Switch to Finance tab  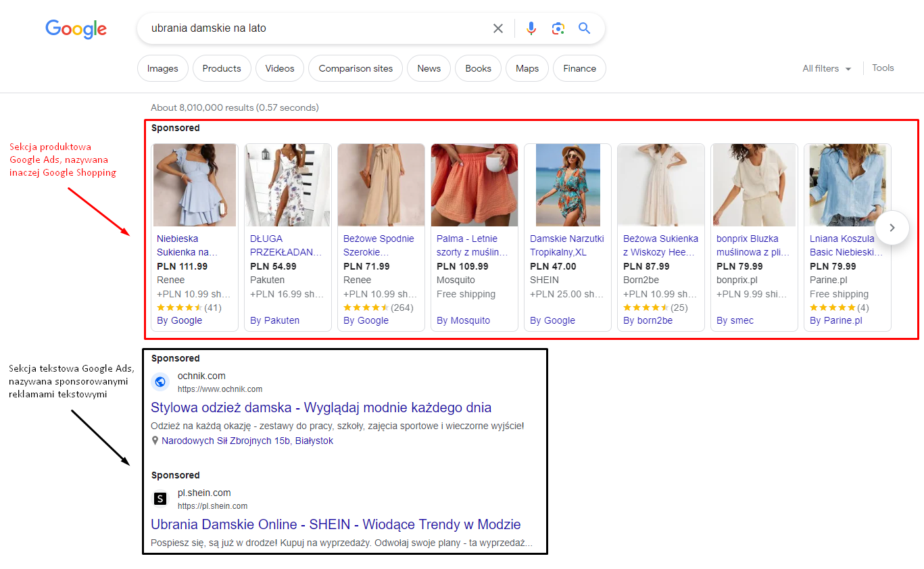point(579,68)
